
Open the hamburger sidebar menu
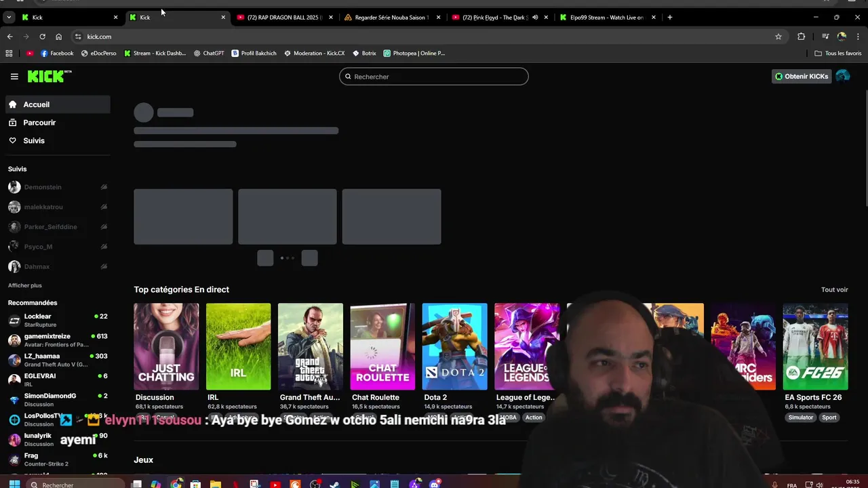(x=14, y=77)
